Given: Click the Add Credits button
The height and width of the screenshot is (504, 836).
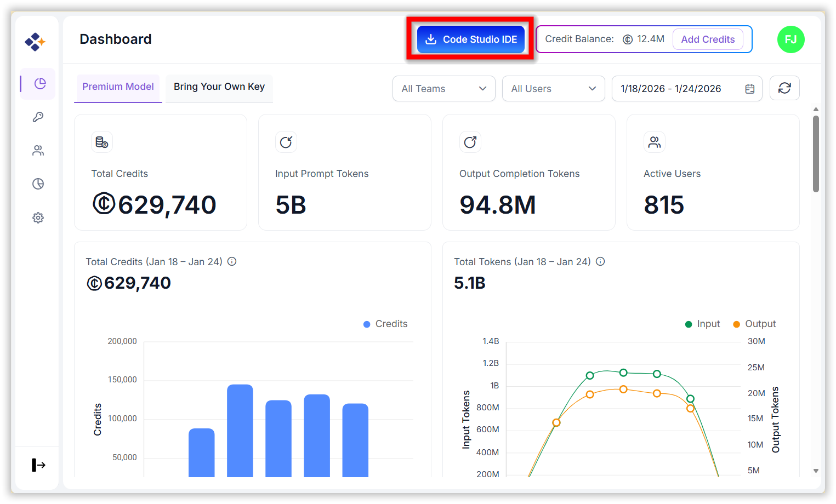Looking at the screenshot, I should (707, 39).
